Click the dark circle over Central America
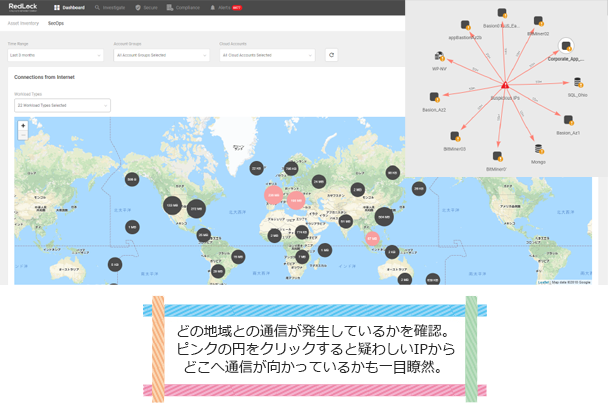The image size is (608, 403). 204,235
